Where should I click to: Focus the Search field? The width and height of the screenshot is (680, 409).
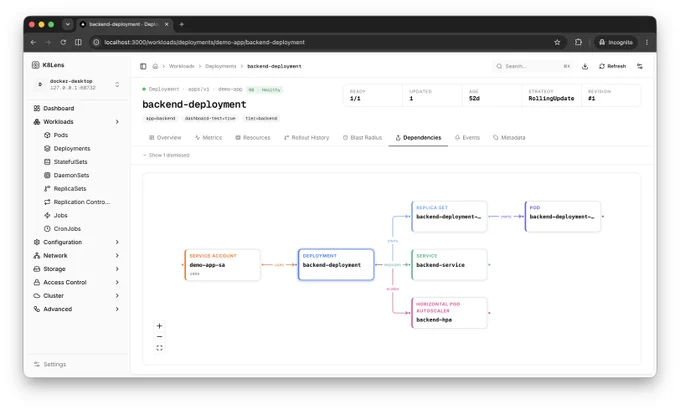(x=533, y=66)
